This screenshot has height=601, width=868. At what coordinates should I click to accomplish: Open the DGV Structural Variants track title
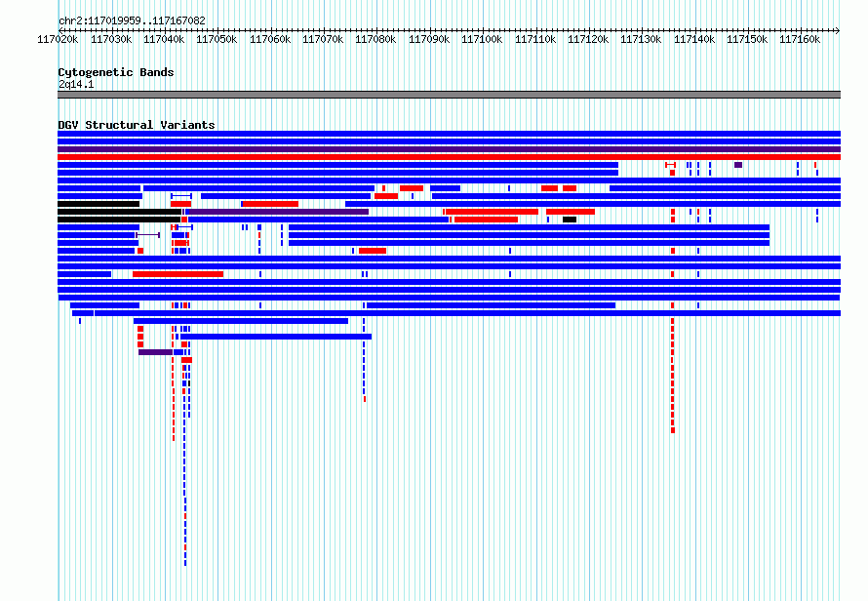coord(137,125)
